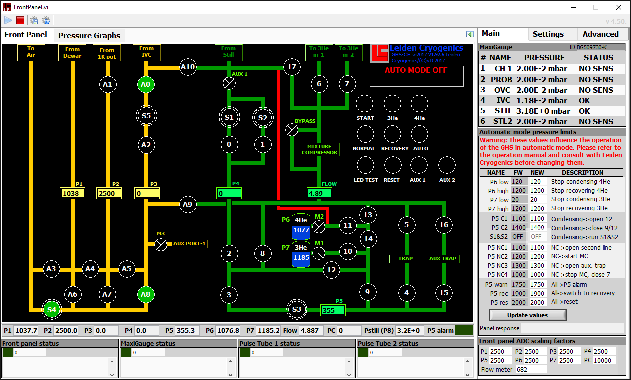Image resolution: width=631 pixels, height=380 pixels.
Task: Click the NEW value field for P5 C1
Action: (x=537, y=219)
